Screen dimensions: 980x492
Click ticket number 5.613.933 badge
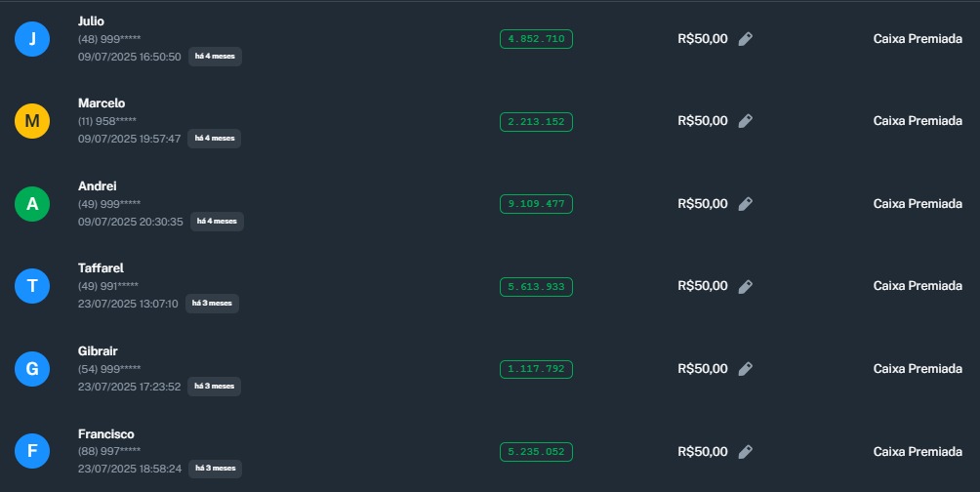pyautogui.click(x=536, y=287)
